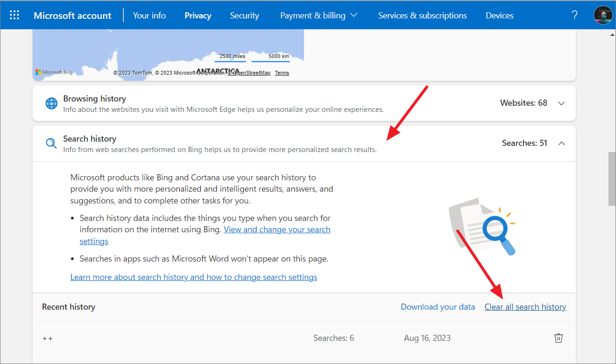Click the page vertical scrollbar thumb
This screenshot has width=616, height=364.
(x=612, y=178)
